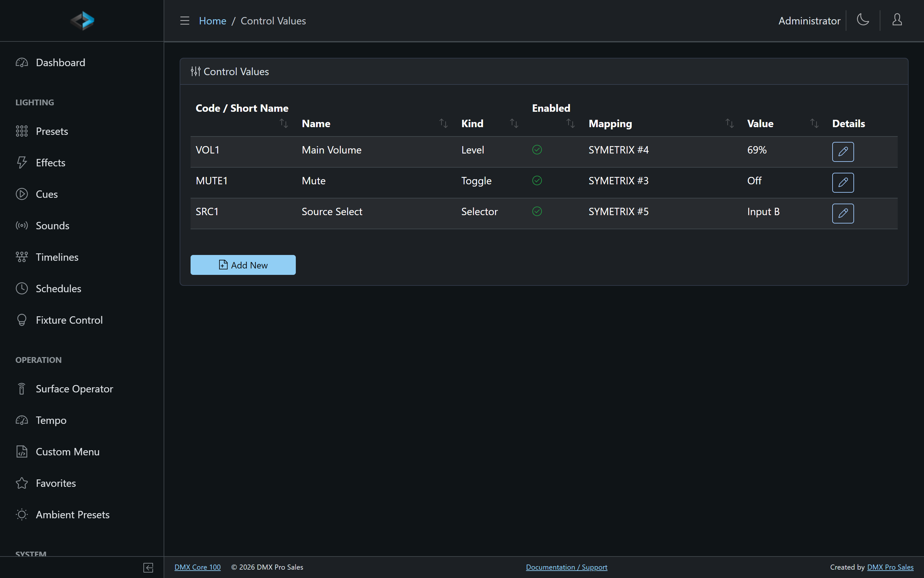Click the Tempo speedometer icon
The height and width of the screenshot is (578, 924).
pyautogui.click(x=22, y=420)
